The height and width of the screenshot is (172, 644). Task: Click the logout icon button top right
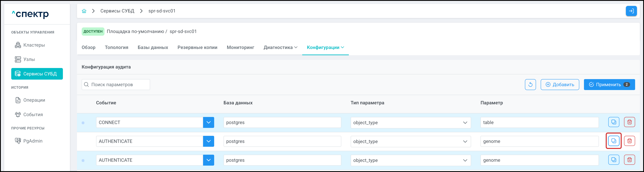[631, 11]
